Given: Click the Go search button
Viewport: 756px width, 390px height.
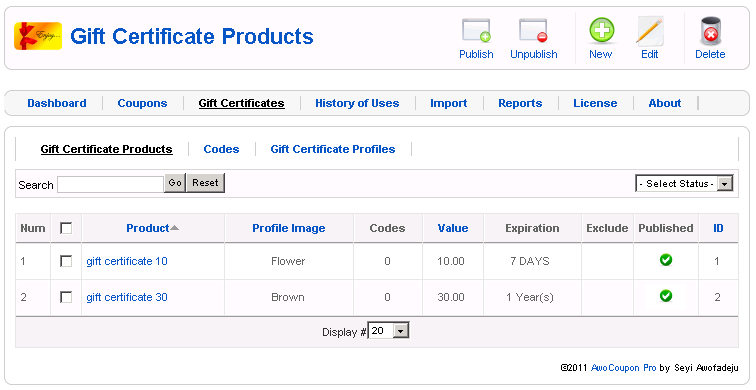Looking at the screenshot, I should [175, 183].
